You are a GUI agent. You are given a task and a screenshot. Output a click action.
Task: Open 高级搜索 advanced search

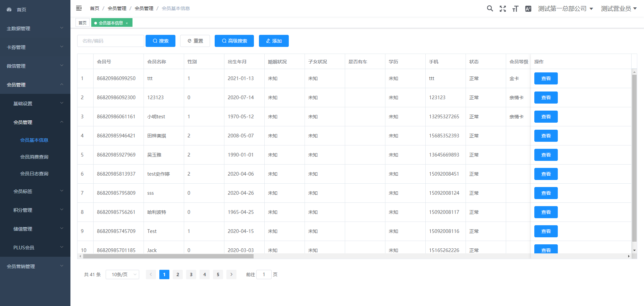234,41
